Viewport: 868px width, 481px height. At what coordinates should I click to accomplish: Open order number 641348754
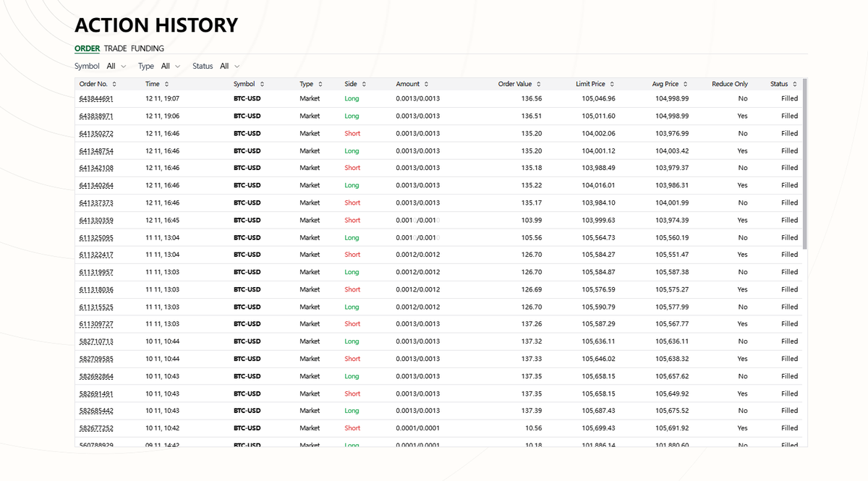(96, 151)
